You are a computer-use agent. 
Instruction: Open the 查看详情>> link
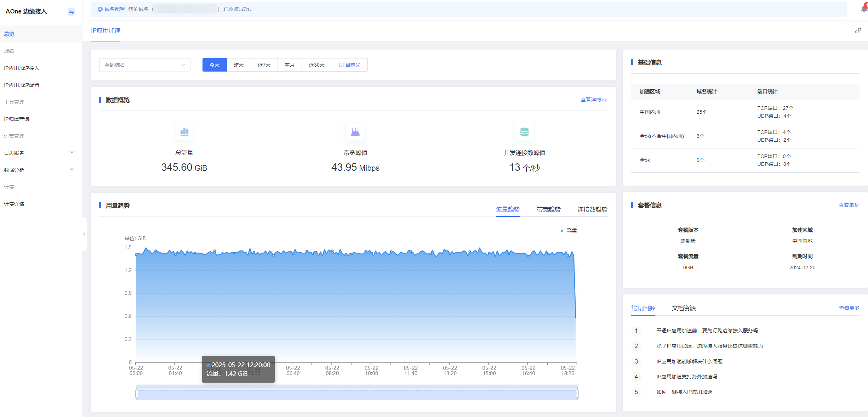click(x=594, y=100)
